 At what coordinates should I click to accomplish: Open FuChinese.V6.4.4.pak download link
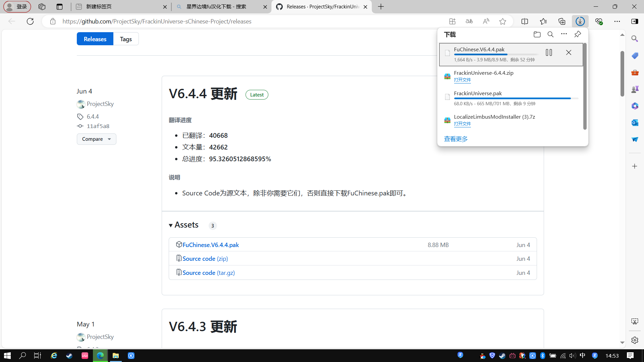[211, 244]
